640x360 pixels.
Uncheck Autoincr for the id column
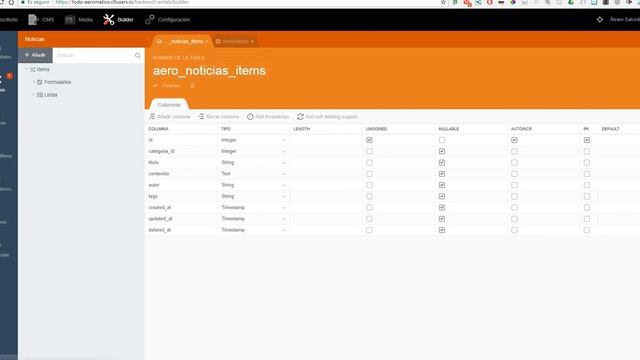[x=514, y=140]
